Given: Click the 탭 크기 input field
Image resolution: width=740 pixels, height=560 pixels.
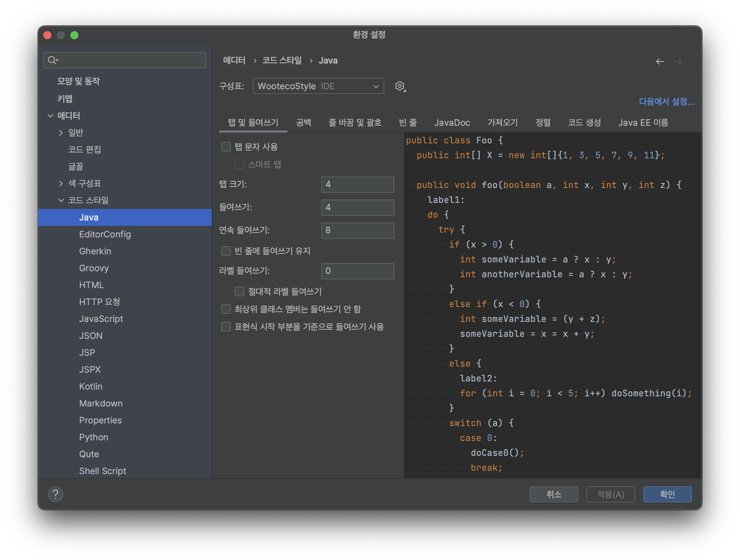Looking at the screenshot, I should pos(357,184).
